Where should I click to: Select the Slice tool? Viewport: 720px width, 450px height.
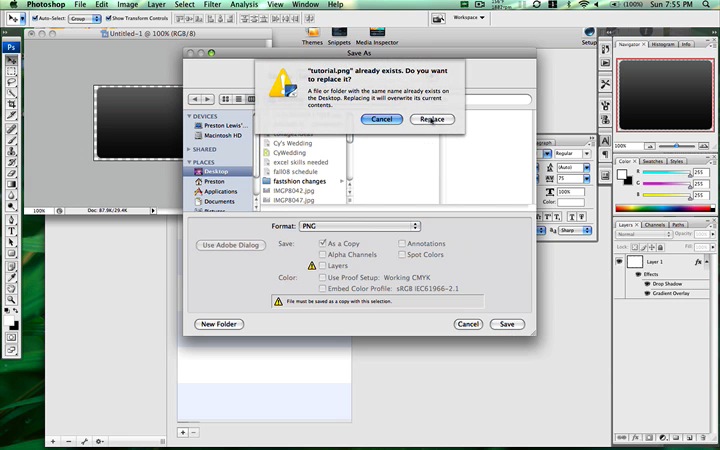(11, 115)
